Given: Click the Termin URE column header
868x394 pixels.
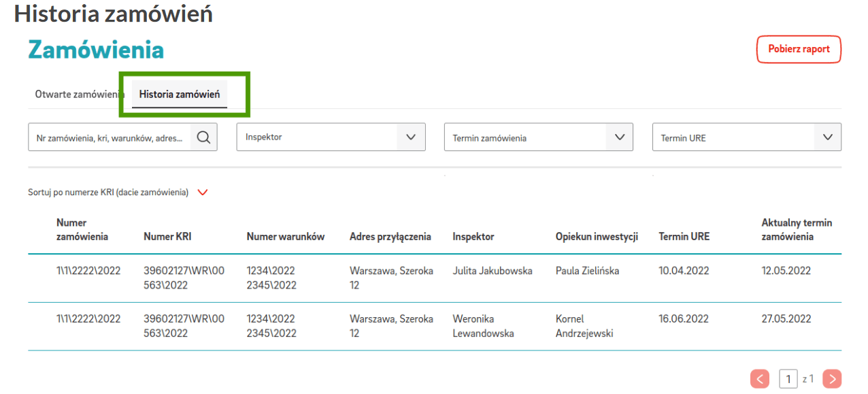Looking at the screenshot, I should [684, 237].
